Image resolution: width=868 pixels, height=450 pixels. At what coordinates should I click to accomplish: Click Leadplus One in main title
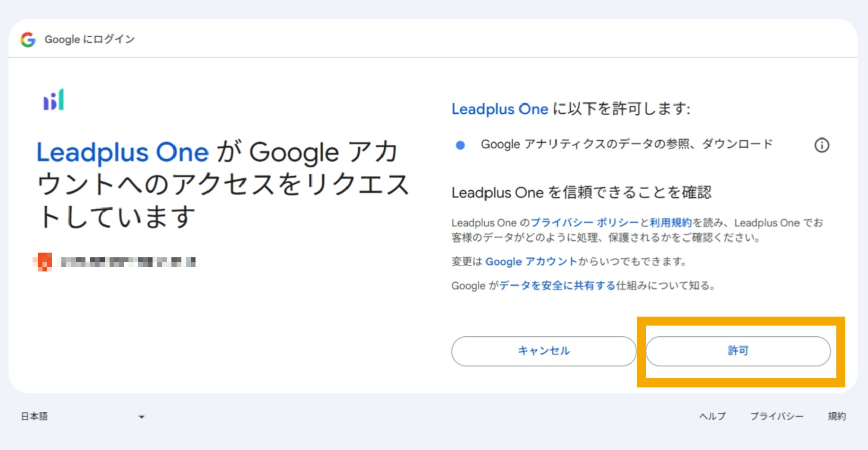pos(122,152)
